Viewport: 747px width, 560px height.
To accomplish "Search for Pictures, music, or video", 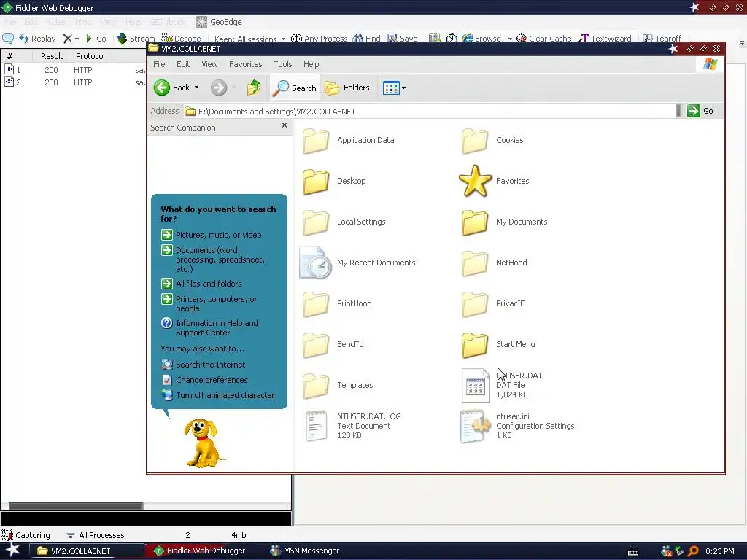I will [212, 235].
